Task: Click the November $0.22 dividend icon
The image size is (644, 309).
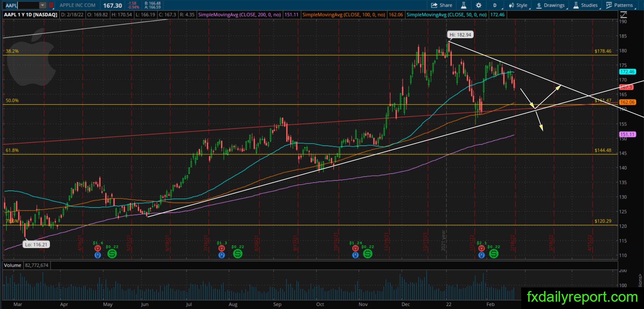Action: click(367, 254)
